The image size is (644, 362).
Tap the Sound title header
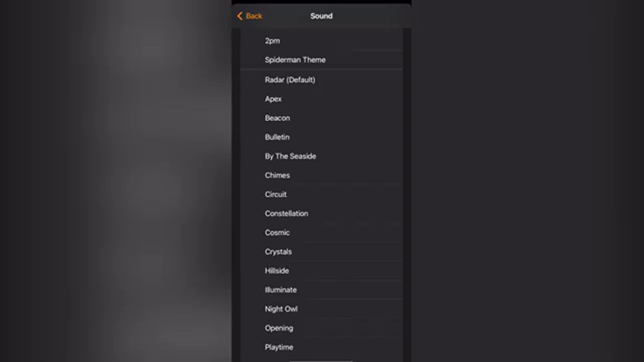(321, 16)
